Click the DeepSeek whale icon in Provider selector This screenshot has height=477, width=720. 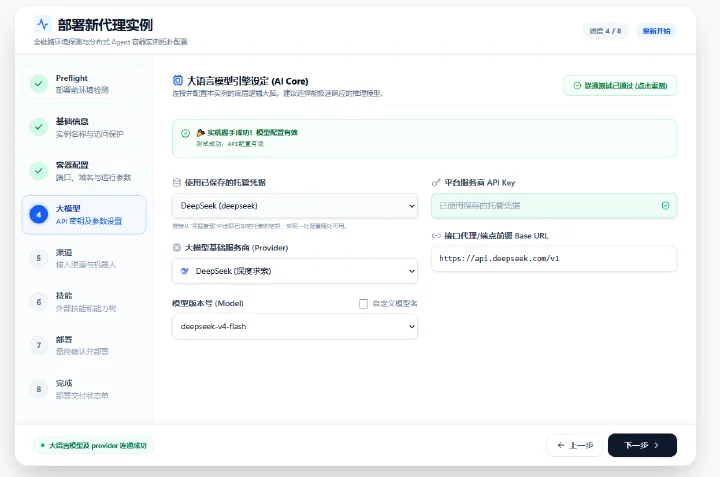coord(185,271)
